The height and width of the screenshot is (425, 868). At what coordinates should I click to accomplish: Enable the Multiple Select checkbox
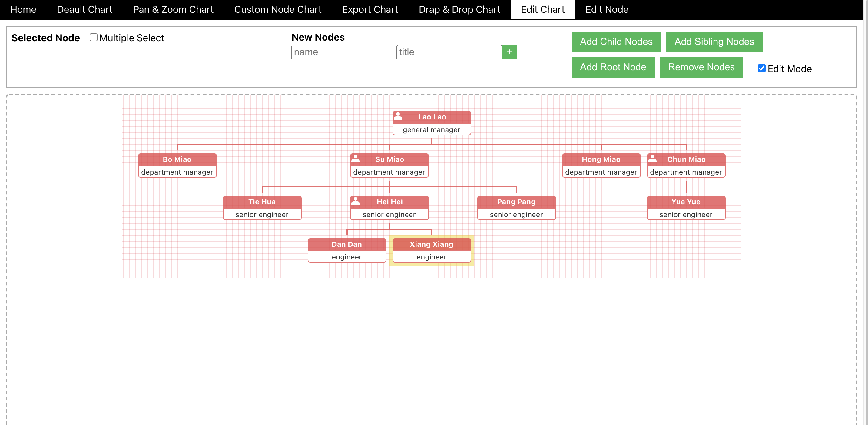(93, 38)
